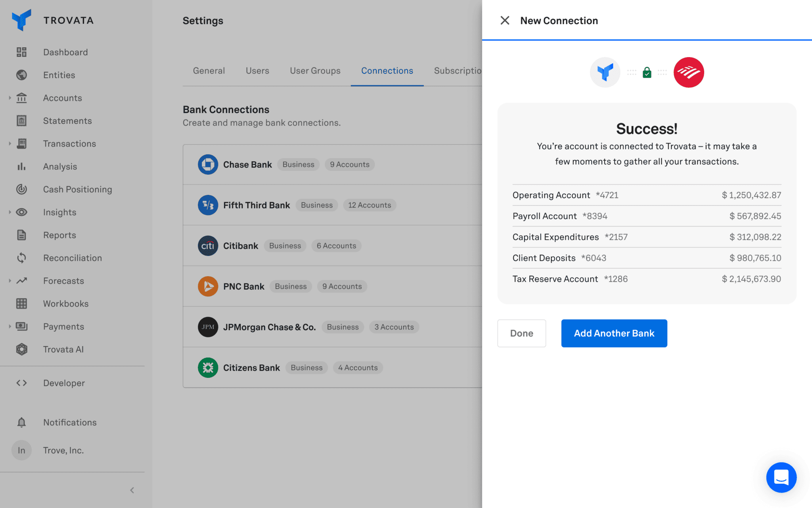Image resolution: width=812 pixels, height=508 pixels.
Task: Open the Dashboard icon in sidebar
Action: pos(21,52)
